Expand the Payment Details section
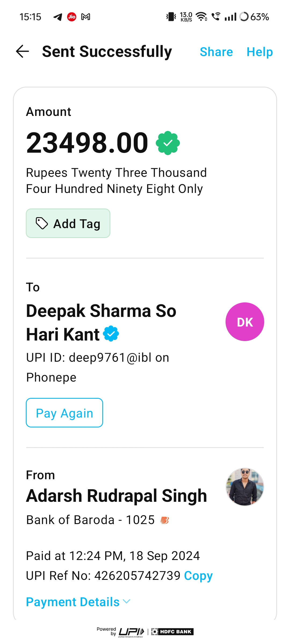The height and width of the screenshot is (644, 290). (x=73, y=602)
